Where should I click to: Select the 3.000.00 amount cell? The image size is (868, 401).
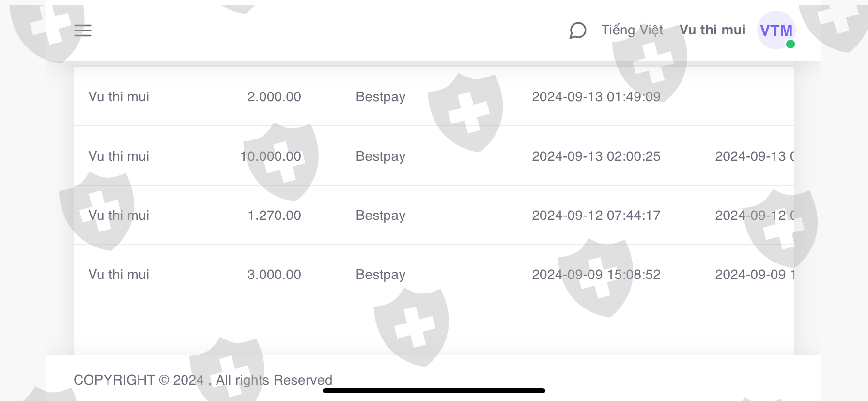click(x=274, y=275)
